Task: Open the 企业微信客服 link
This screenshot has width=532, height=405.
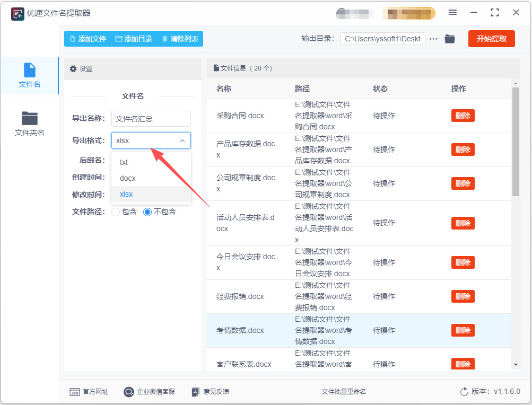Action: [x=149, y=392]
